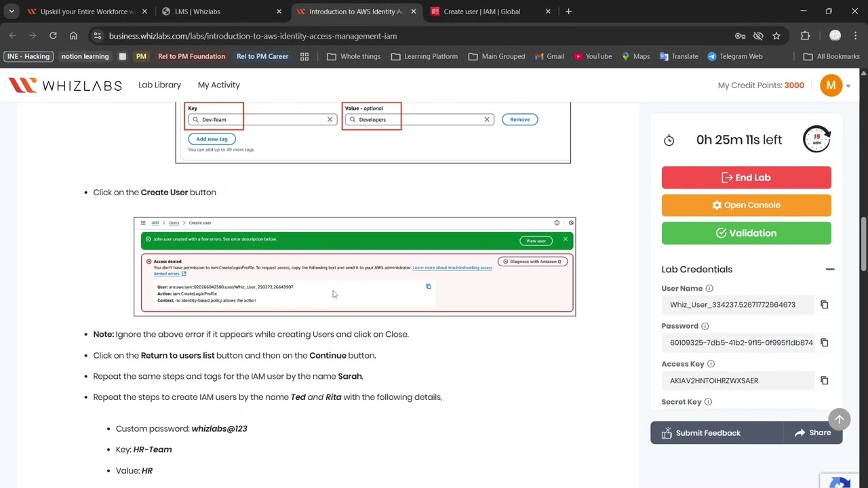Open the All Bookmarks folder
868x488 pixels.
click(831, 56)
